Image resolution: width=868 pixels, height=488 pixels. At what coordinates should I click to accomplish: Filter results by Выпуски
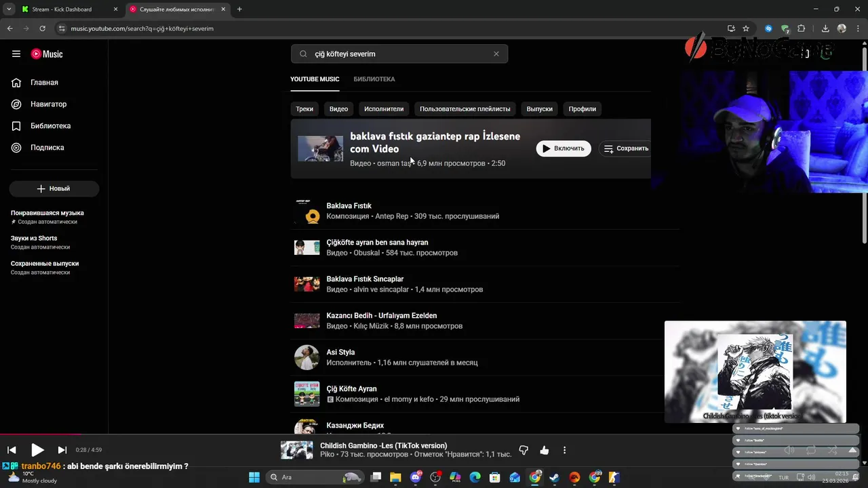[x=540, y=109]
